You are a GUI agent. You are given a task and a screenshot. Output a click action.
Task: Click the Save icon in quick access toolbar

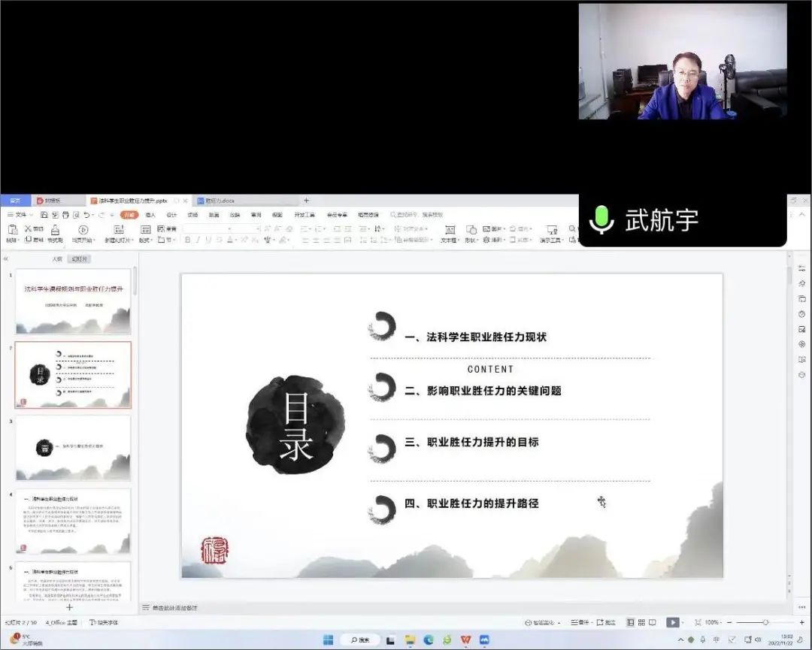45,215
